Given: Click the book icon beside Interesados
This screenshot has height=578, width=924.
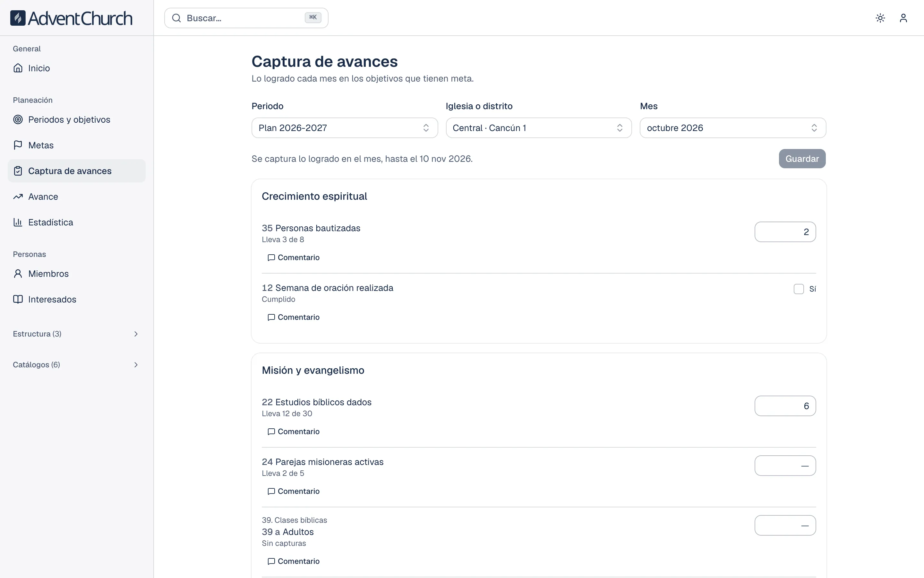Looking at the screenshot, I should (18, 299).
